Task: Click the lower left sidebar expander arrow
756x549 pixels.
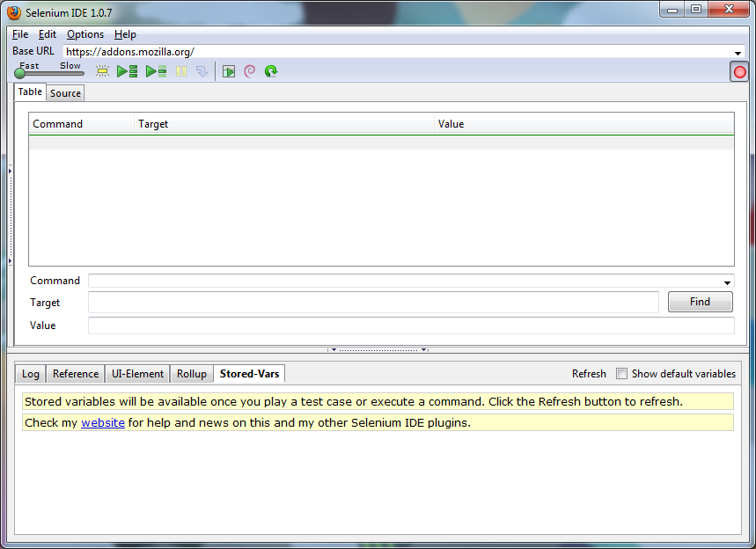Action: pyautogui.click(x=10, y=260)
